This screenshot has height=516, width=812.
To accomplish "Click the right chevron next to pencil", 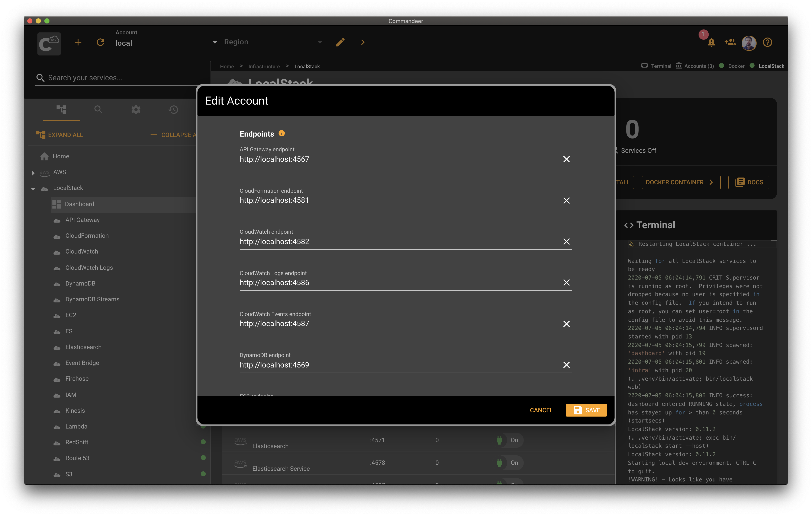I will pos(363,42).
